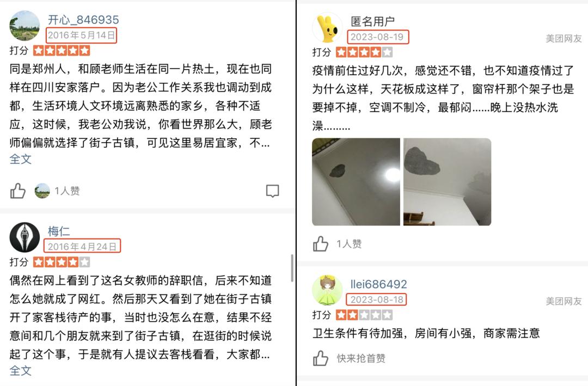The image size is (588, 386).
Task: View second ceiling stain photo thumbnail
Action: click(448, 182)
